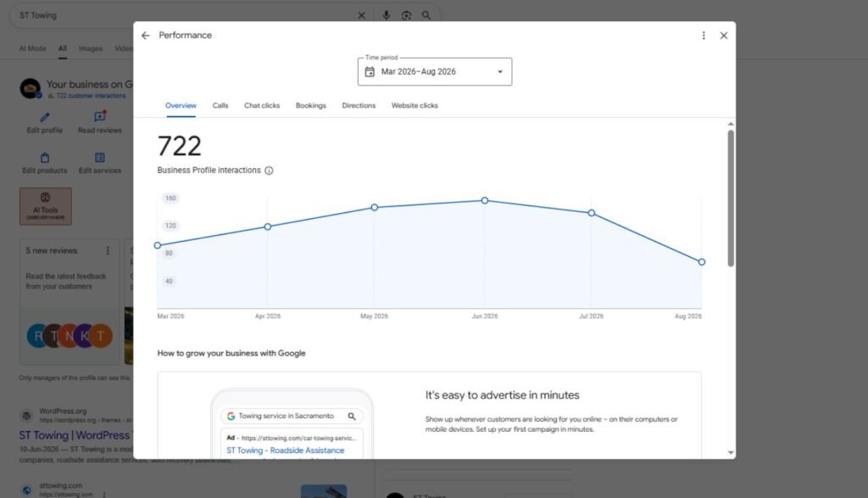This screenshot has height=498, width=868.
Task: Click the dialog's vertical scrollbar thumb
Action: 731,199
